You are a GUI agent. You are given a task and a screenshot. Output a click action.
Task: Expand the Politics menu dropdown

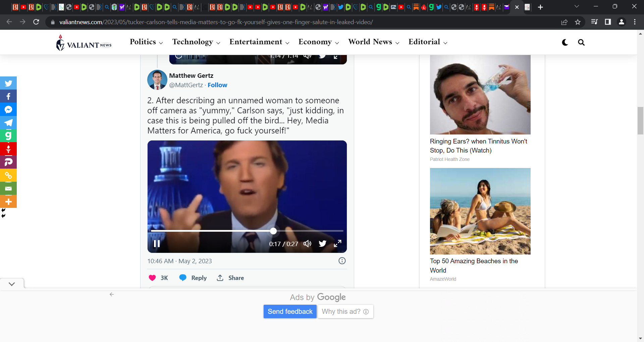[x=146, y=42]
